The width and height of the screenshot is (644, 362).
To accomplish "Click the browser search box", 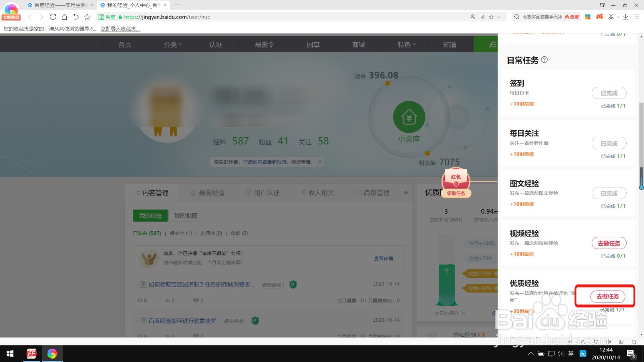I will [x=546, y=17].
